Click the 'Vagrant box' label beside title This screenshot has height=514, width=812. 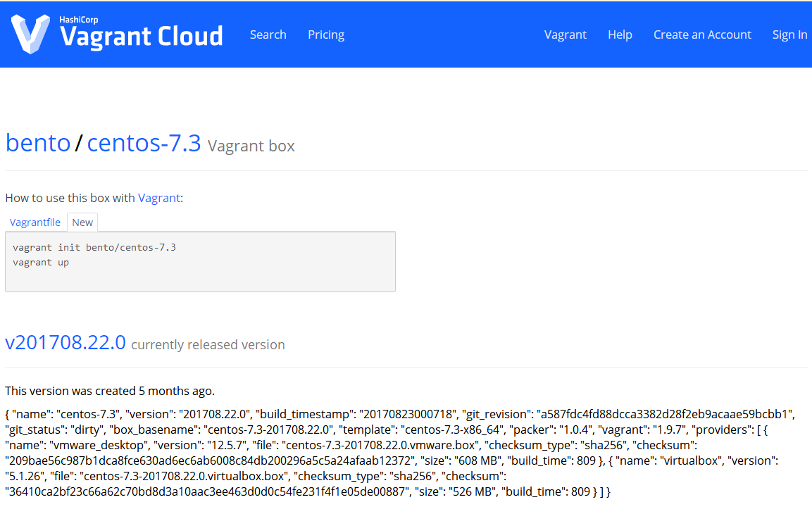(251, 146)
